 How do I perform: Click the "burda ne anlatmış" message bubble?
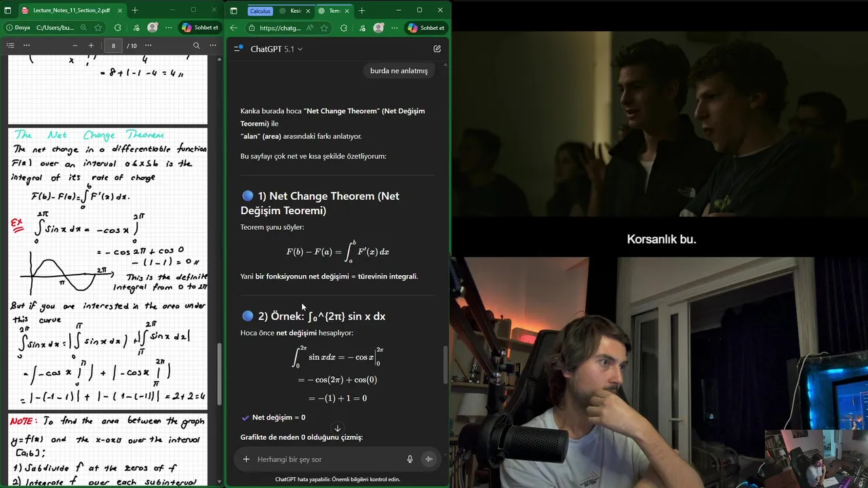(x=399, y=70)
